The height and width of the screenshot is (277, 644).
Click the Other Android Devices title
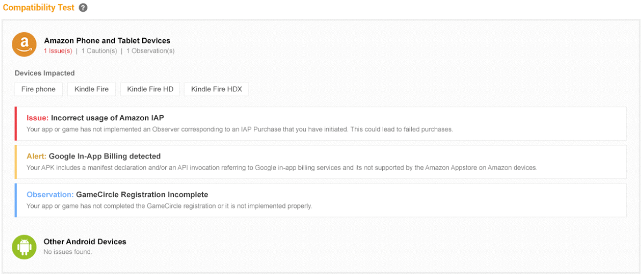click(x=85, y=242)
